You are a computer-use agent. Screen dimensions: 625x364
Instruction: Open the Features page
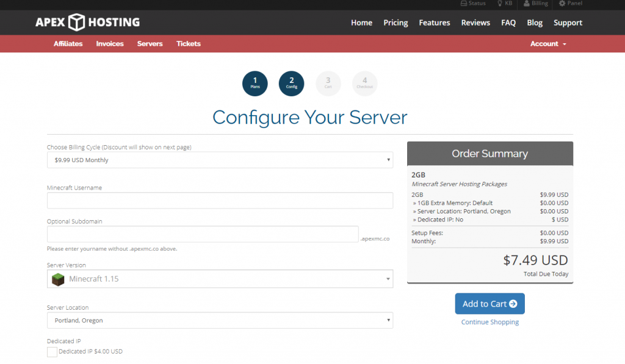(434, 23)
